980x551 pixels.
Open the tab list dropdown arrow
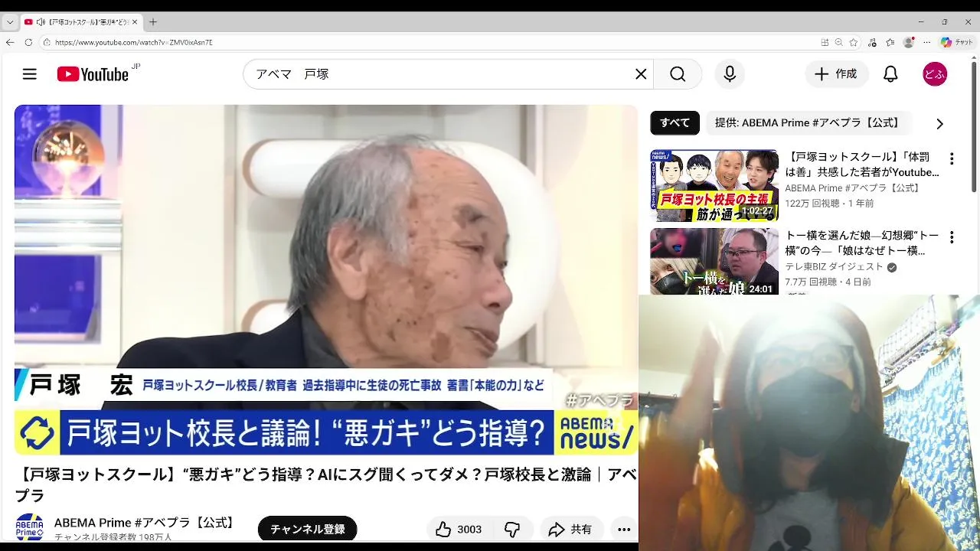(9, 22)
